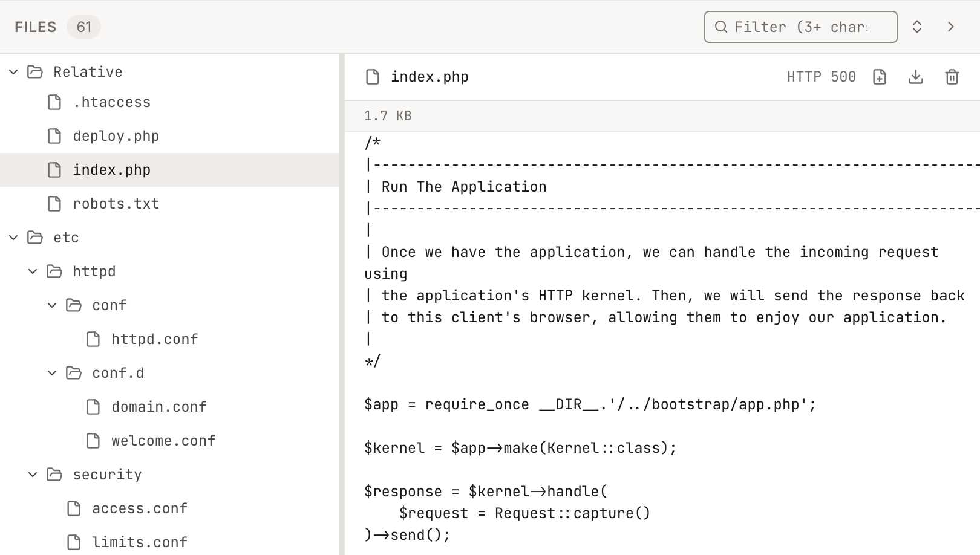980x555 pixels.
Task: Collapse the Relative folder chevron
Action: coord(13,72)
